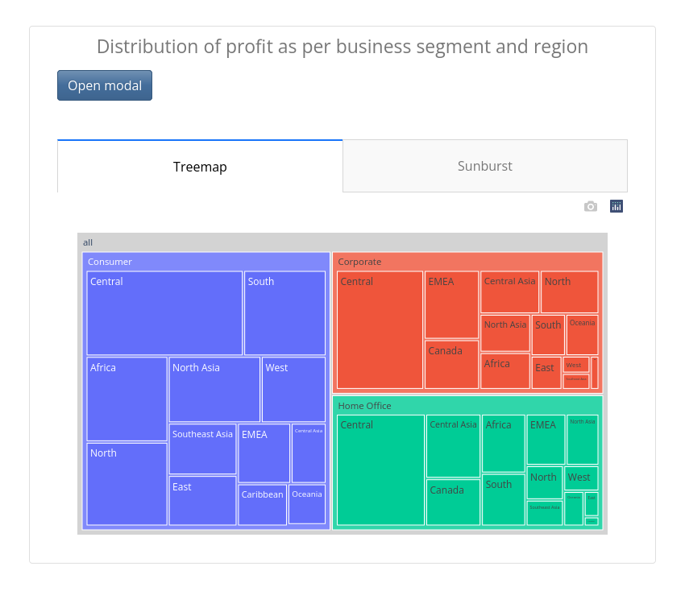Select Corporate EMEA tile
The height and width of the screenshot is (616, 685).
tap(452, 304)
